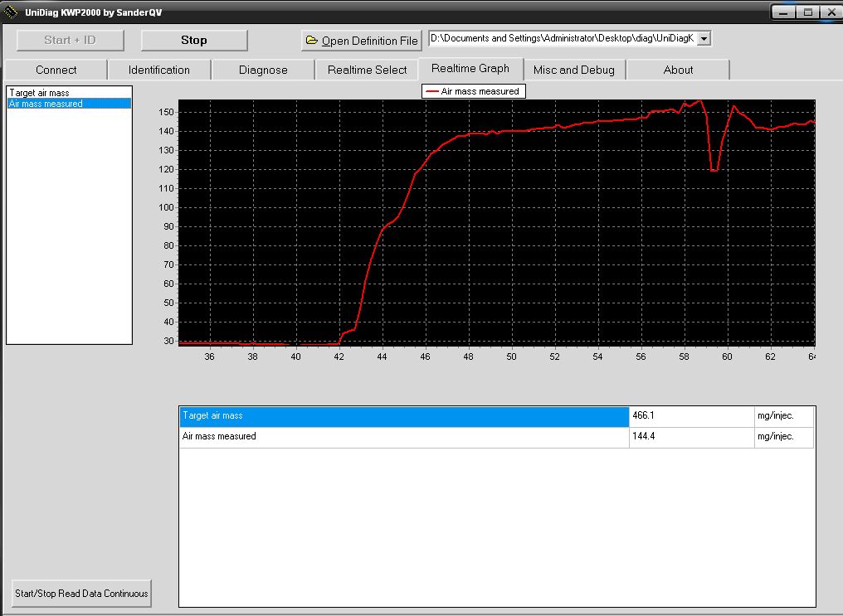Select the Realtime Select tab
Screen dimensions: 843x616
click(367, 70)
